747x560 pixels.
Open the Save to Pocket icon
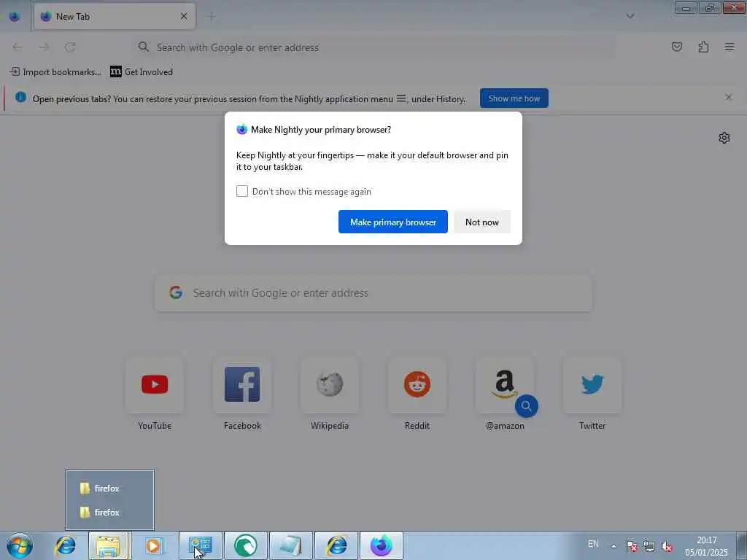click(676, 47)
